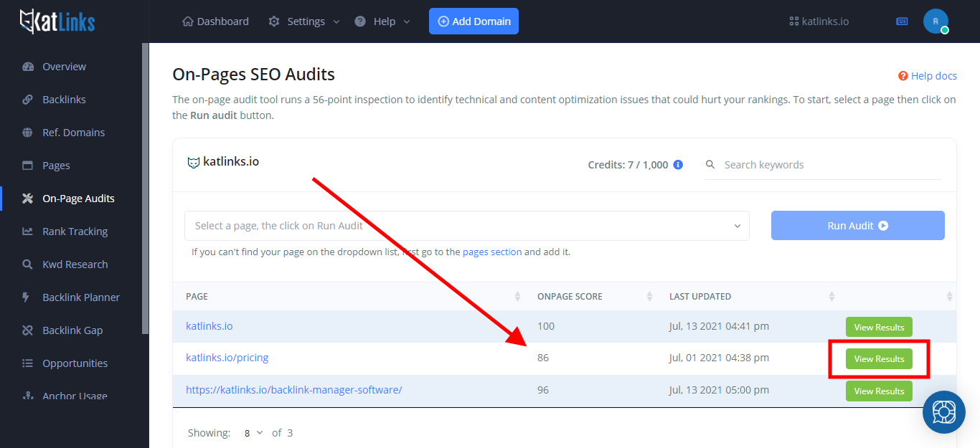The image size is (980, 448).
Task: Click the score 96 cell
Action: point(543,390)
